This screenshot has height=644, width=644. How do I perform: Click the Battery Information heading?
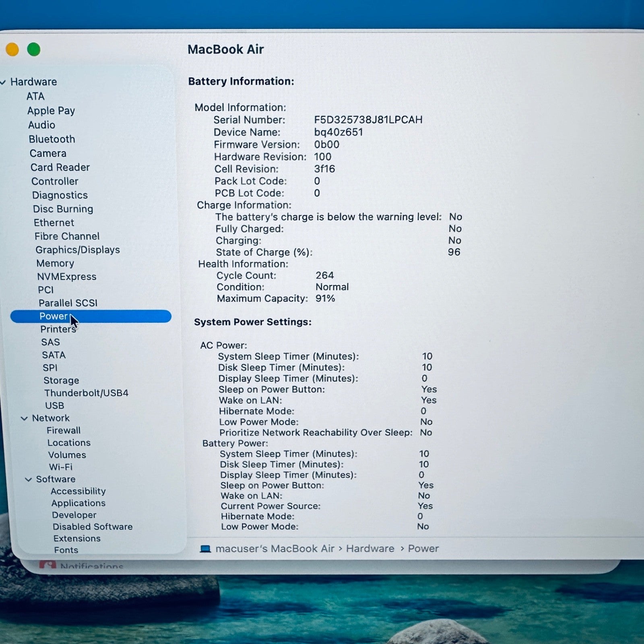point(241,81)
